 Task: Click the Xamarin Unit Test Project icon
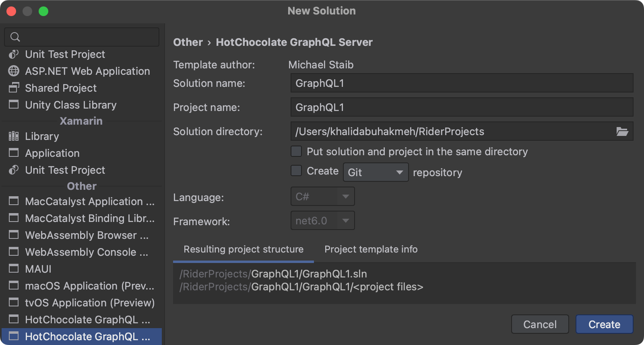pyautogui.click(x=14, y=170)
